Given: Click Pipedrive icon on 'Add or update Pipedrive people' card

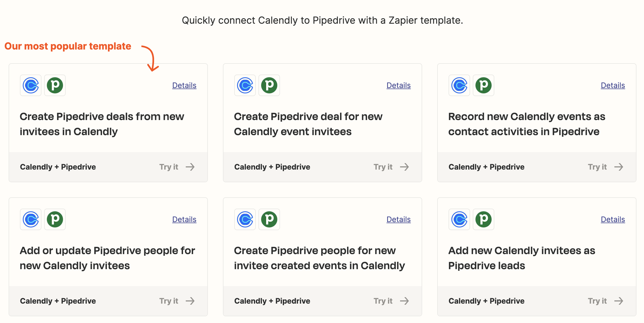Looking at the screenshot, I should coord(55,219).
